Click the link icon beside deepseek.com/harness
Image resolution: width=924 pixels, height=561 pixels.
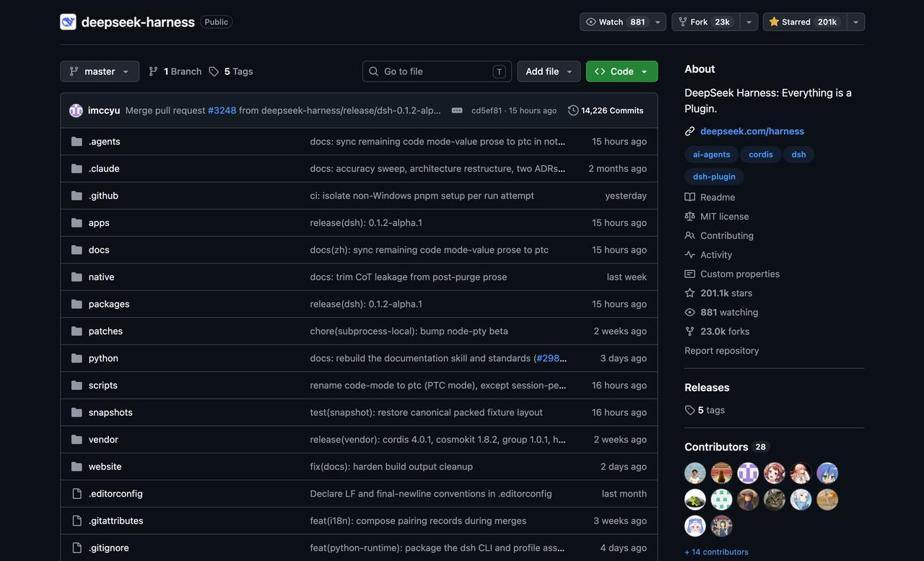pyautogui.click(x=690, y=131)
